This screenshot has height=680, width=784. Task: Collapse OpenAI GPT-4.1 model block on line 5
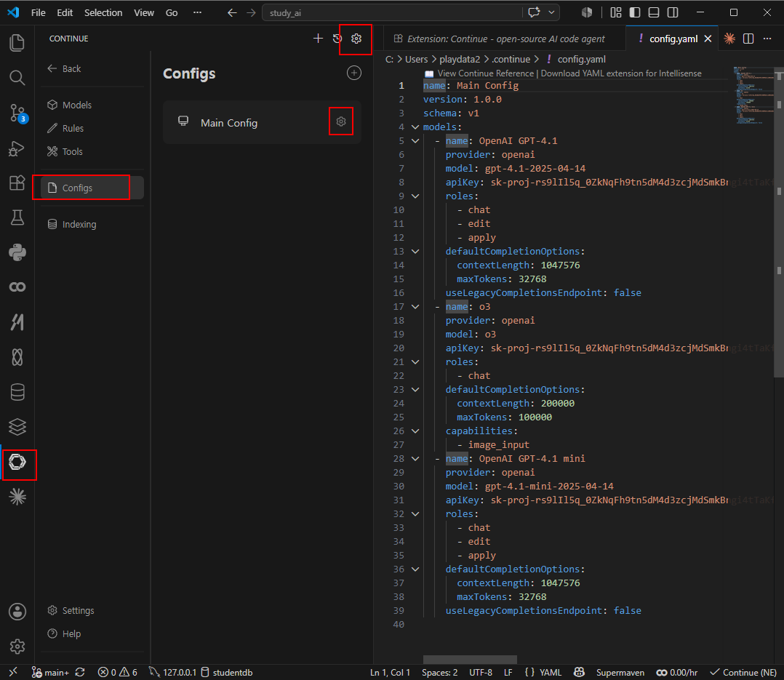tap(415, 141)
